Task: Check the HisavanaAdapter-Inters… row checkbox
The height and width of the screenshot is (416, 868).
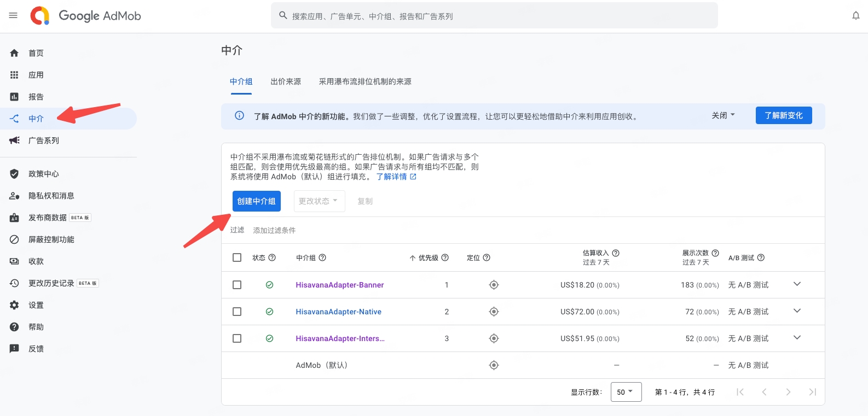Action: (237, 338)
